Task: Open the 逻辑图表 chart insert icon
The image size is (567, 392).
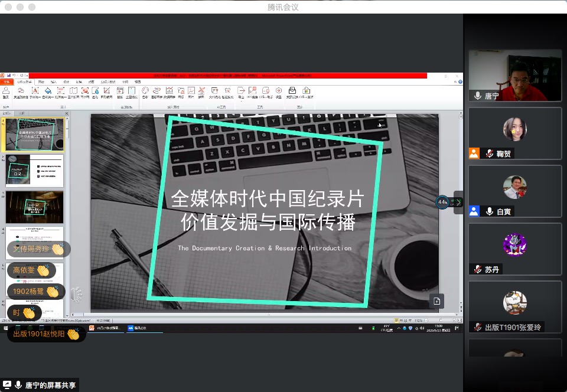Action: pos(157,92)
